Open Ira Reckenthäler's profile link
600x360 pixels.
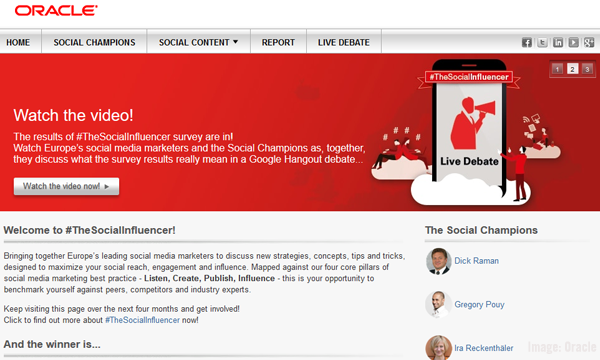(x=484, y=348)
